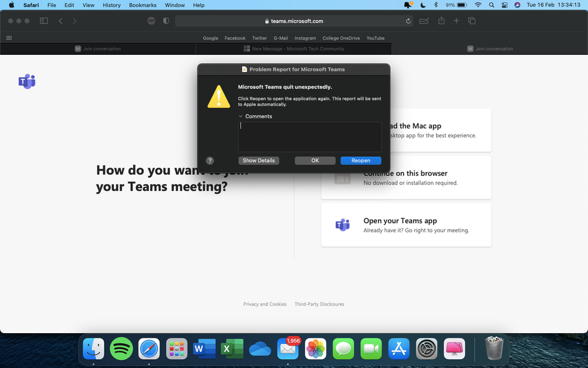
Task: Open Mail with 1,956 unread badge
Action: pos(288,349)
